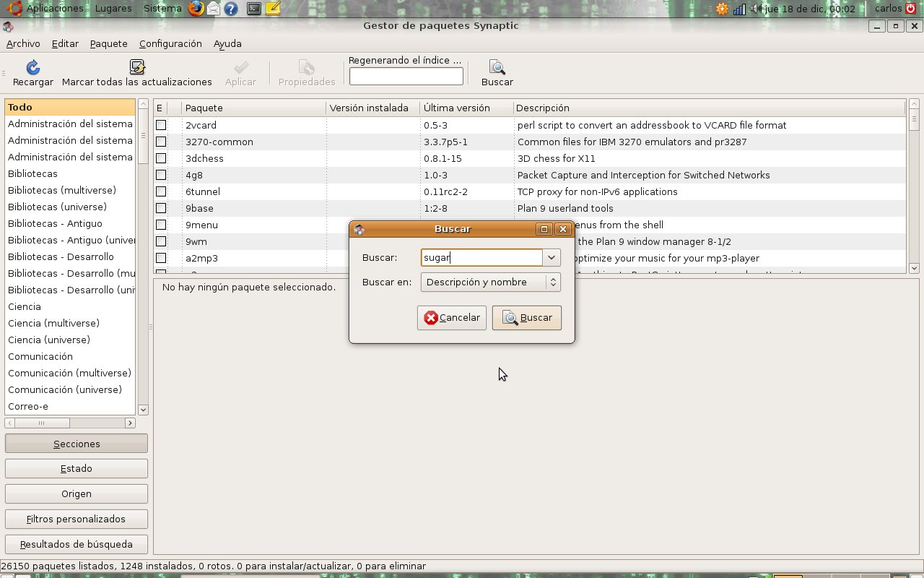Viewport: 924px width, 578px height.
Task: Click the section list scroll-down arrow
Action: (x=143, y=410)
